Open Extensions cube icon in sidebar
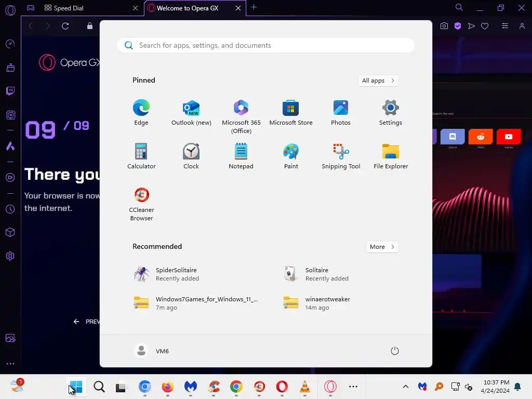Image resolution: width=532 pixels, height=399 pixels. point(10,232)
